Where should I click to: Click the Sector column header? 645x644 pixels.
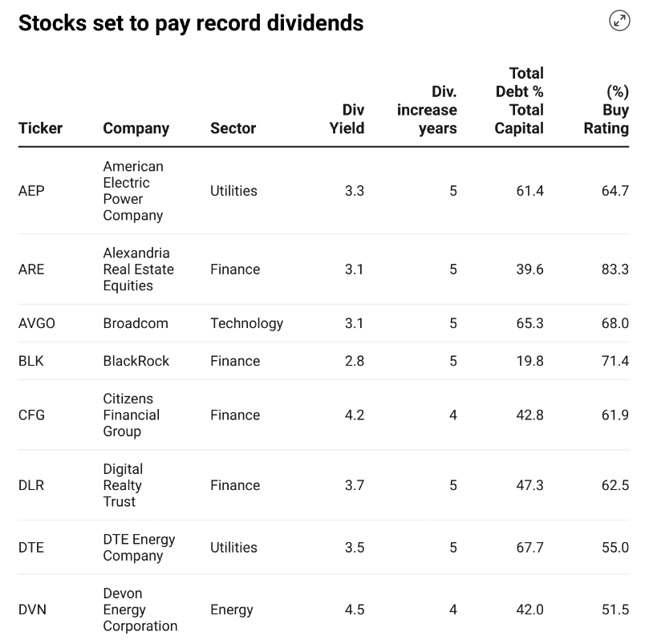click(233, 128)
